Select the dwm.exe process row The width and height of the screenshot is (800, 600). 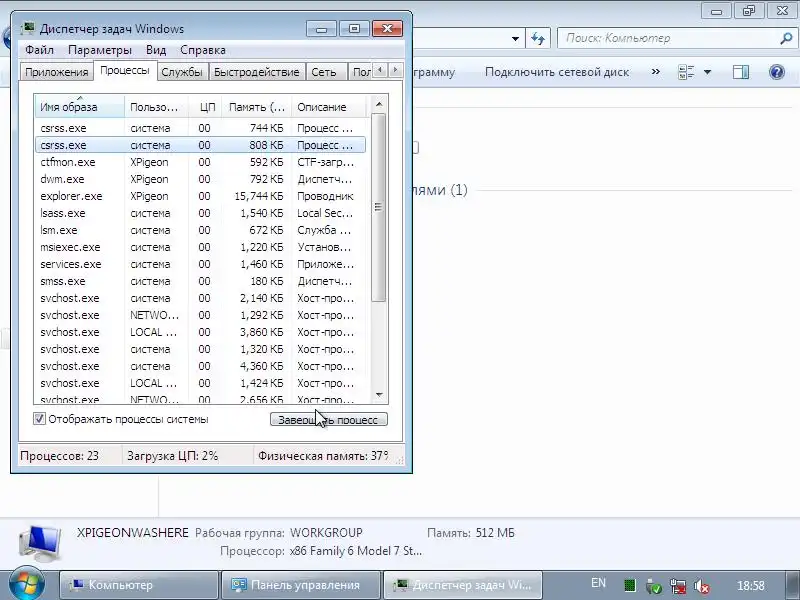200,179
